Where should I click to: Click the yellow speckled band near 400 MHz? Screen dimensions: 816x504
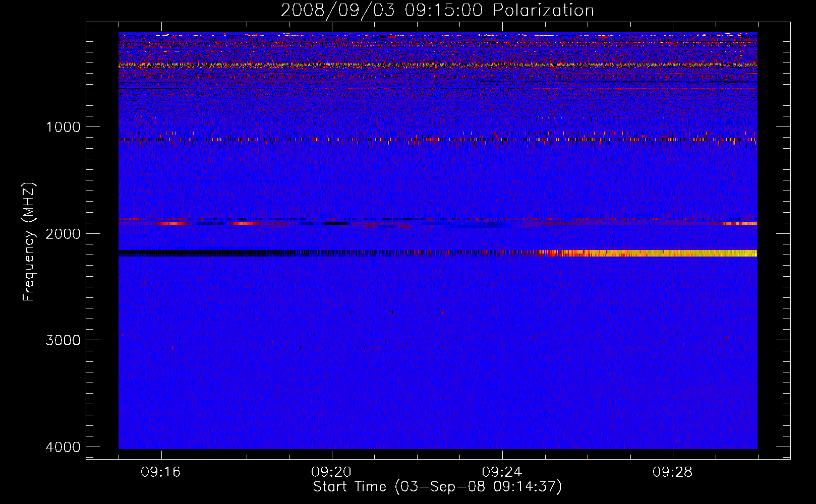tap(438, 65)
